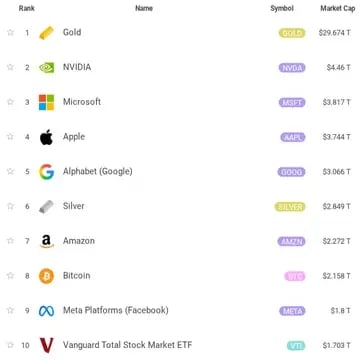This screenshot has width=360, height=360.
Task: Click the Vanguard V logo
Action: (46, 345)
